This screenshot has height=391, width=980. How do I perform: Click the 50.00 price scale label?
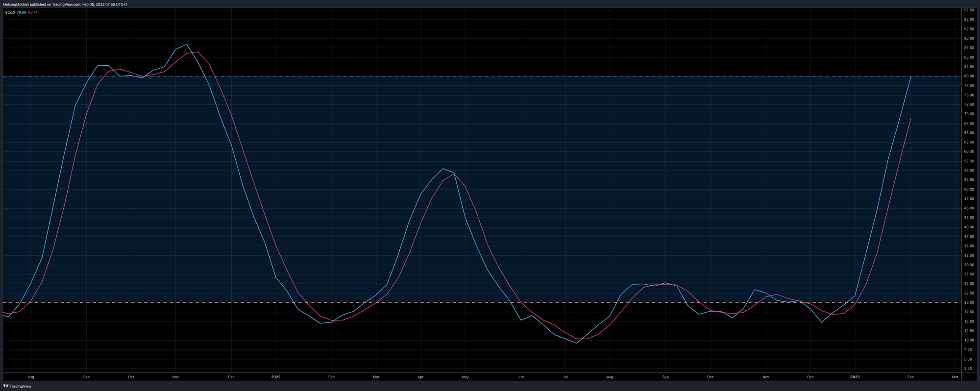tap(969, 189)
